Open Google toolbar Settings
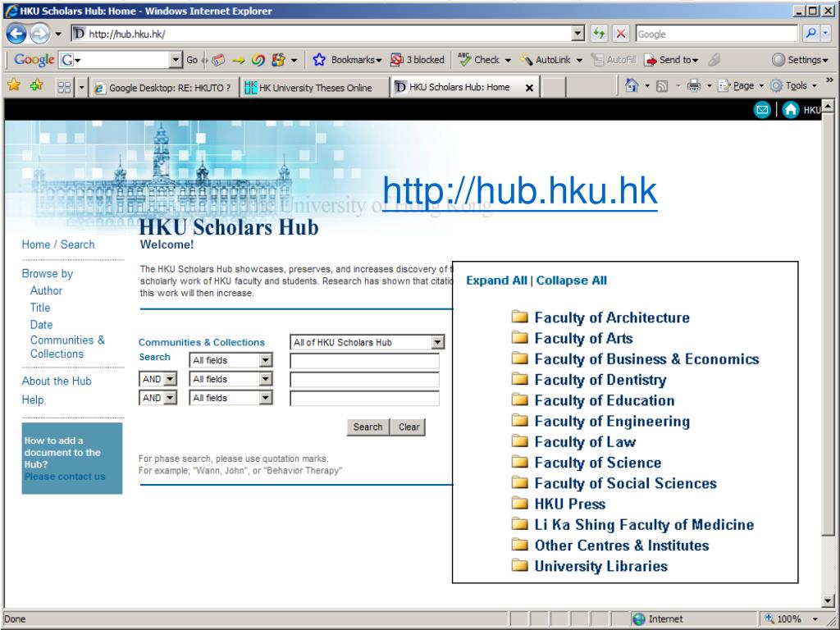Viewport: 840px width, 630px height. click(801, 60)
